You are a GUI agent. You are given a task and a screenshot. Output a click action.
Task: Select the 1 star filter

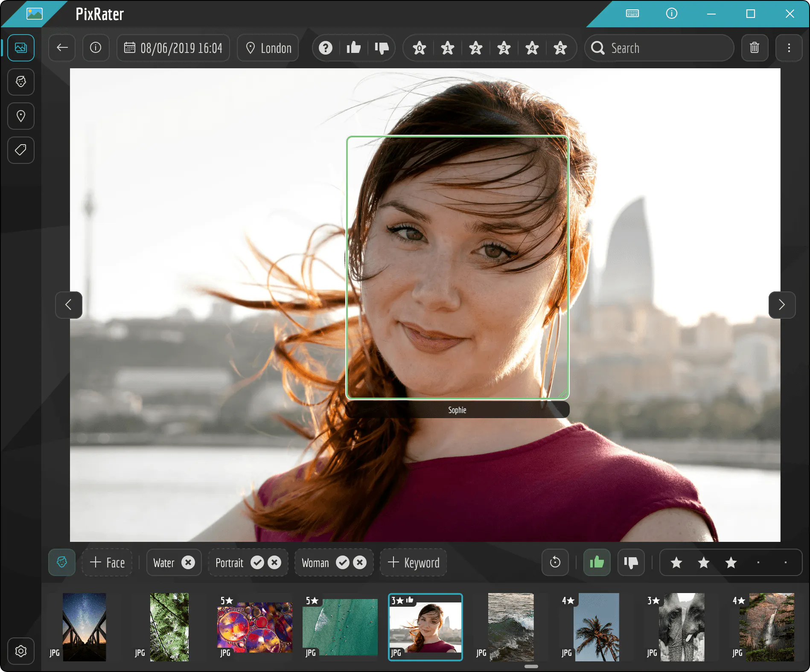point(448,48)
